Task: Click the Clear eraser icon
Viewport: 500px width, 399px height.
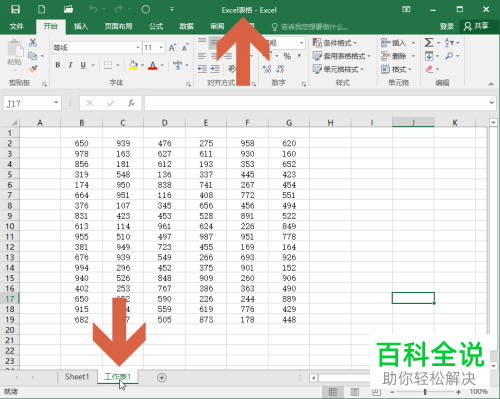Action: pyautogui.click(x=429, y=69)
